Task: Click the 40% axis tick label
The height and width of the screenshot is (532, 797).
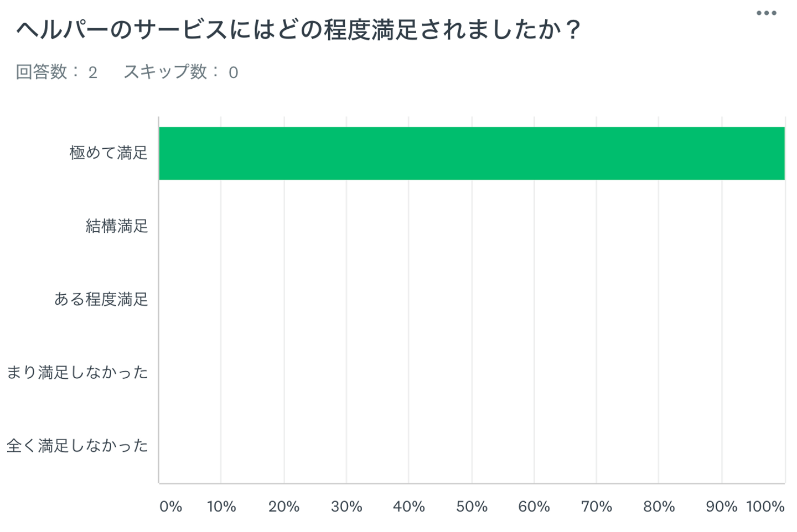Action: [409, 507]
